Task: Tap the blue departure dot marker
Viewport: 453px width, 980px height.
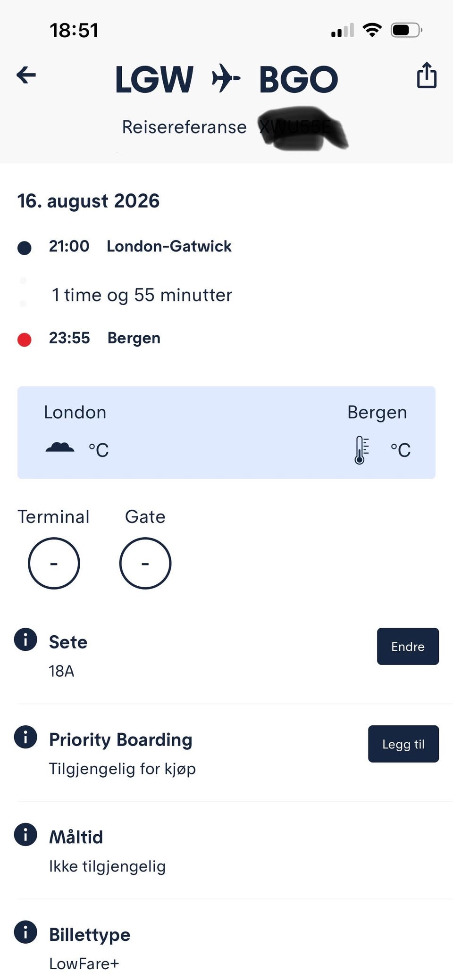Action: tap(25, 248)
